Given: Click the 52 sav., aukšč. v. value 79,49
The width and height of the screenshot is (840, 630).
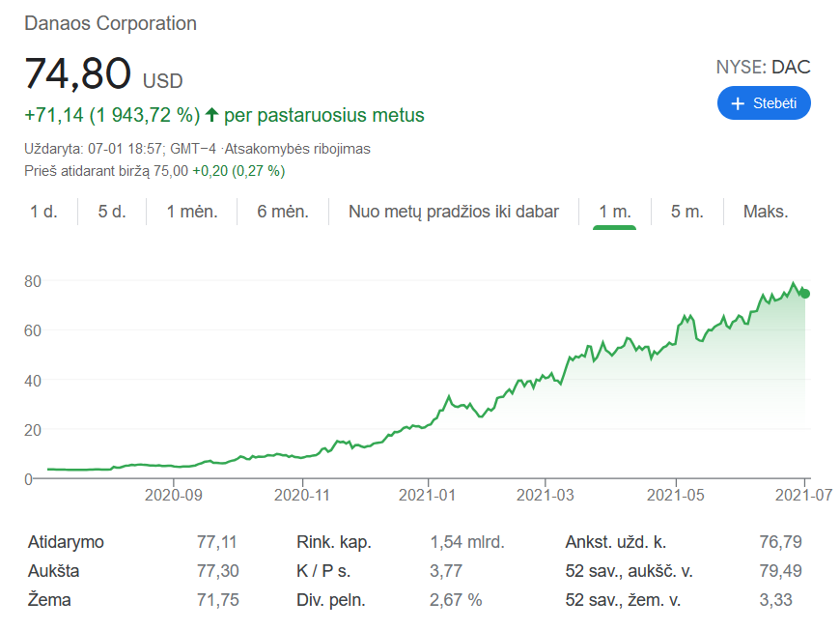Looking at the screenshot, I should pos(780,570).
